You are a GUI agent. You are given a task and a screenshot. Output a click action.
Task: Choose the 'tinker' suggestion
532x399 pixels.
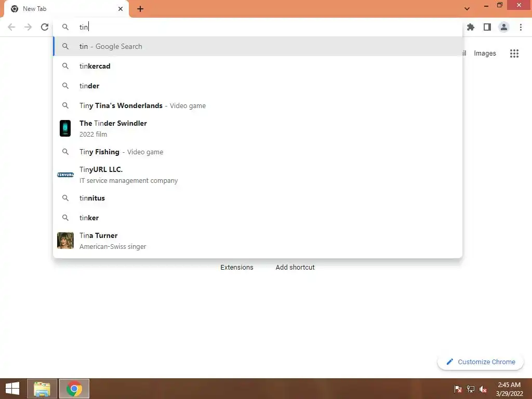pos(258,218)
